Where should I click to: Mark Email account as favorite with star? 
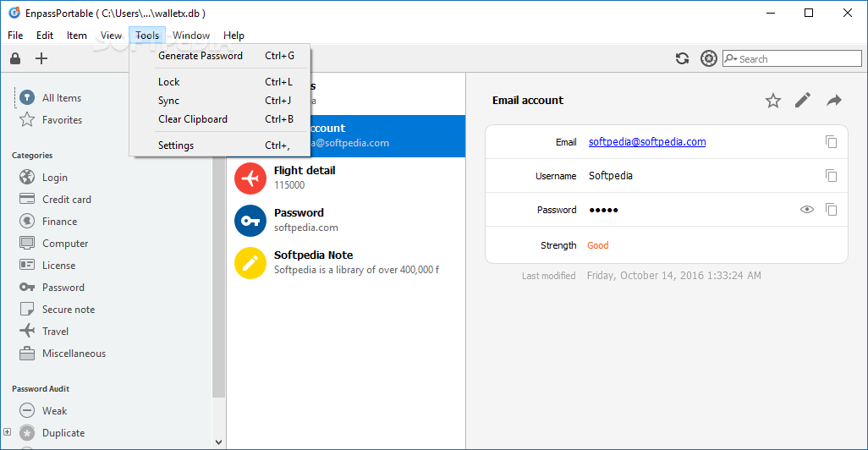tap(772, 100)
